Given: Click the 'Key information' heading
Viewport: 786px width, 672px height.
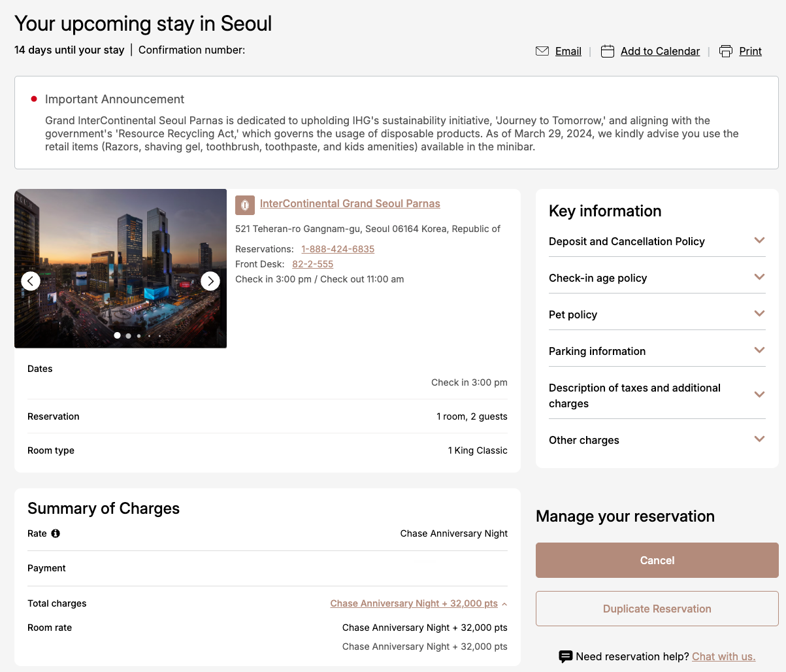Looking at the screenshot, I should tap(605, 211).
